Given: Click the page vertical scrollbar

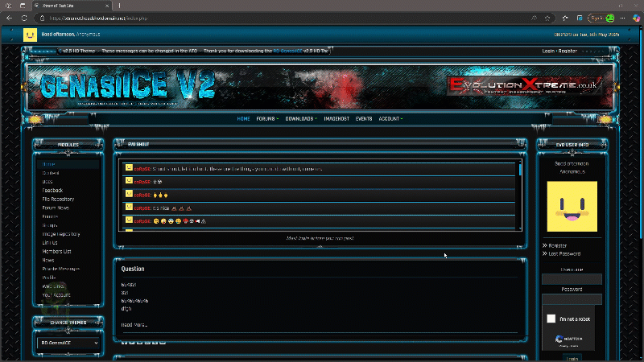Looking at the screenshot, I should [642, 135].
